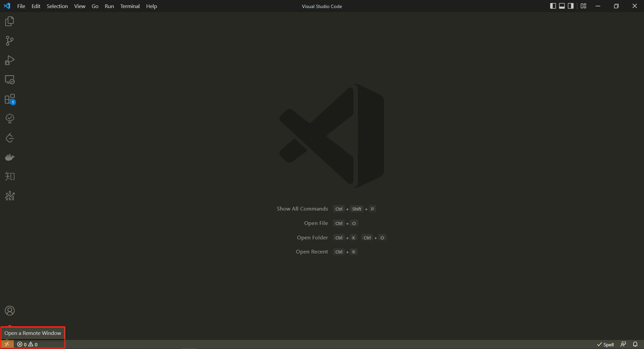Open the File menu
This screenshot has height=349, width=644.
(21, 6)
